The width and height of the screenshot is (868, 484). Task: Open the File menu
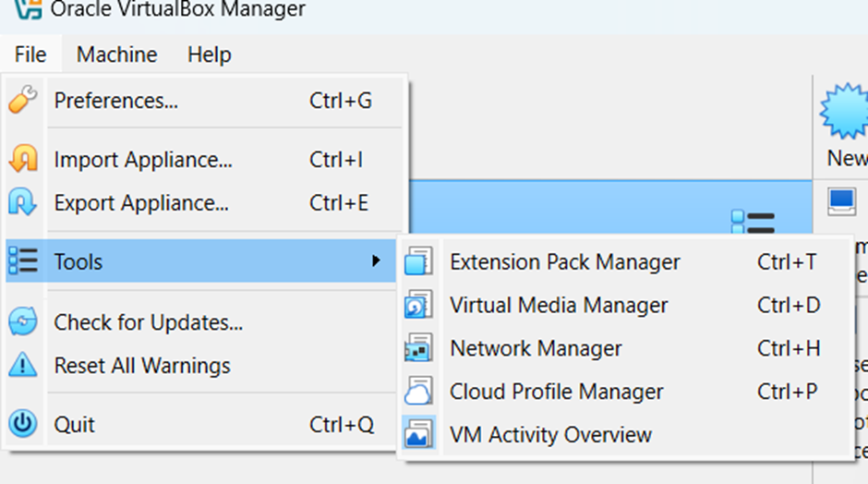30,54
